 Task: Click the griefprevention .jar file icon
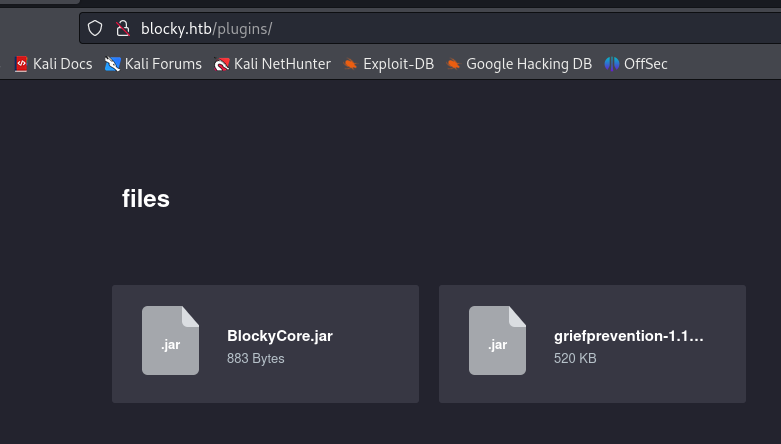497,341
